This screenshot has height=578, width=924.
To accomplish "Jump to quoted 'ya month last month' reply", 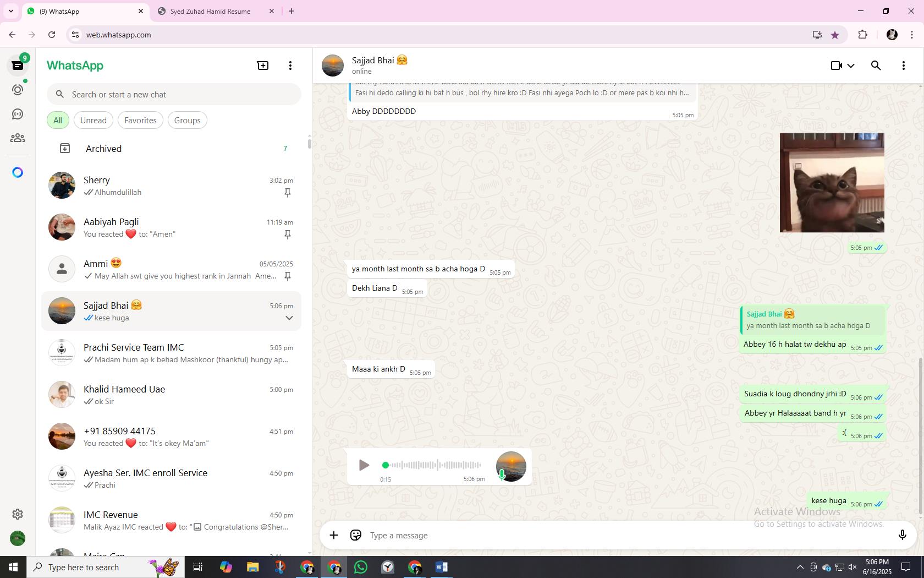I will [812, 320].
